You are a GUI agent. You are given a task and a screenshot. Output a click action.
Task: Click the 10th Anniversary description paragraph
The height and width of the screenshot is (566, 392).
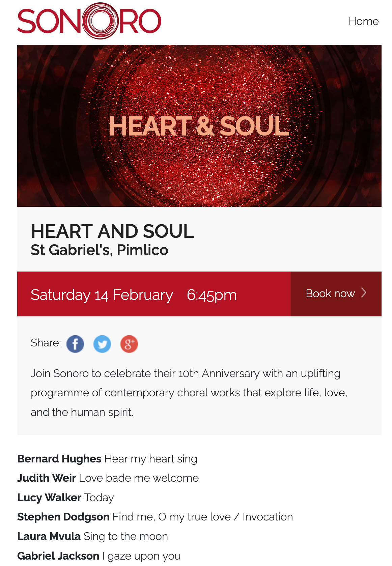click(189, 393)
